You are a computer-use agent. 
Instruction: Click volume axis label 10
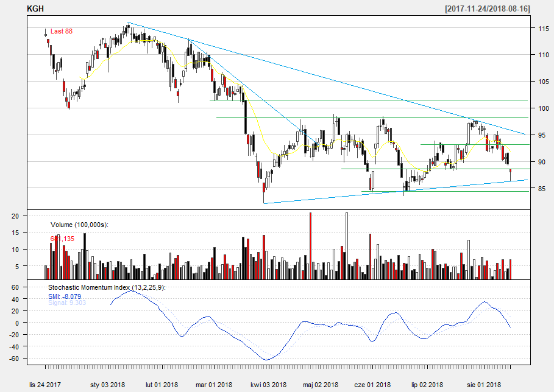tap(15, 250)
